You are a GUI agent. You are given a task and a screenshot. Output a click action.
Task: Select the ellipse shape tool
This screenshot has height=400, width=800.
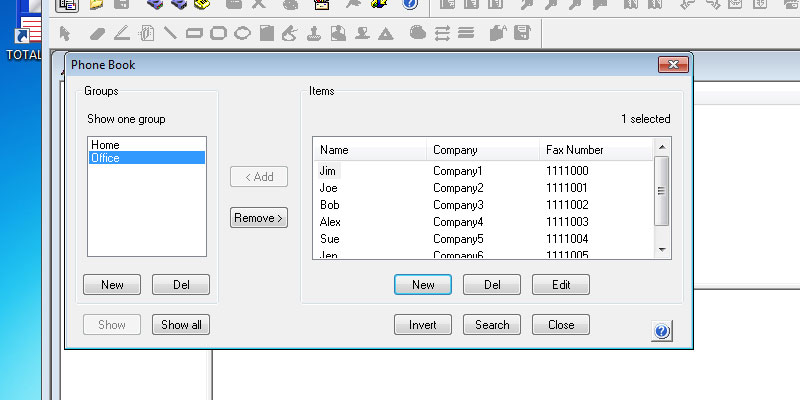tap(242, 33)
